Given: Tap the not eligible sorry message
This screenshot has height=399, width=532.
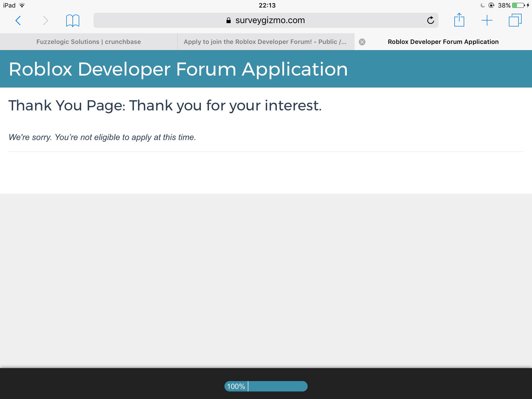Looking at the screenshot, I should click(x=102, y=137).
